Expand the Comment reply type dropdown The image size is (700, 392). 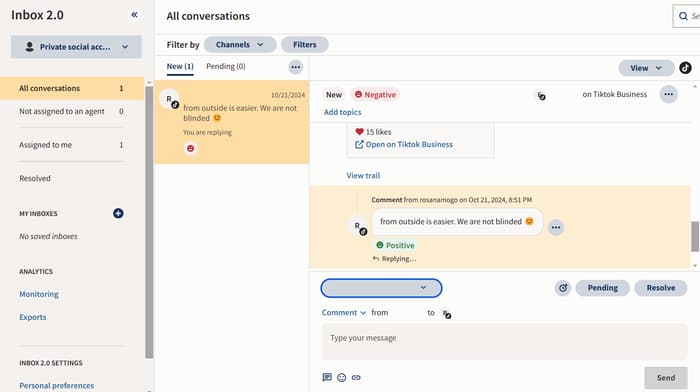pyautogui.click(x=344, y=313)
